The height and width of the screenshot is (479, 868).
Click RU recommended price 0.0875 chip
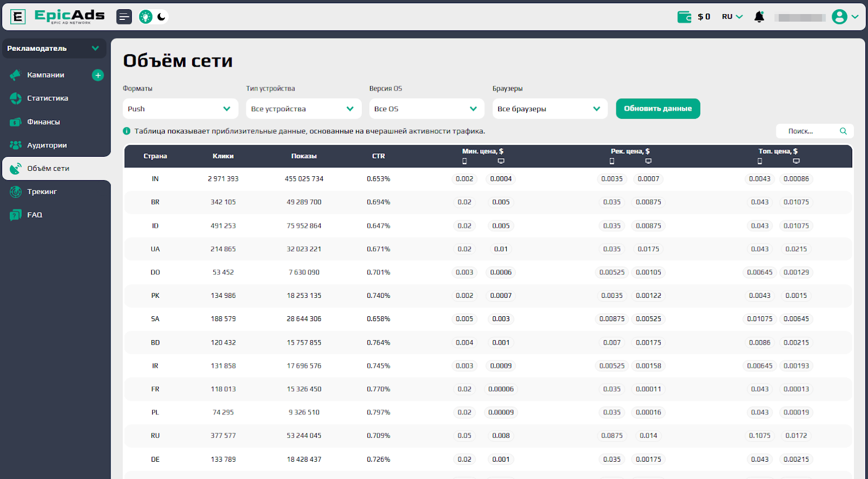[612, 436]
